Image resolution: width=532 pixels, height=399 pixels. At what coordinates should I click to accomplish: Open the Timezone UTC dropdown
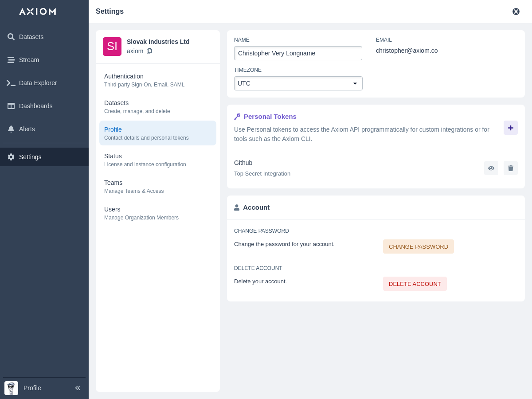[298, 83]
